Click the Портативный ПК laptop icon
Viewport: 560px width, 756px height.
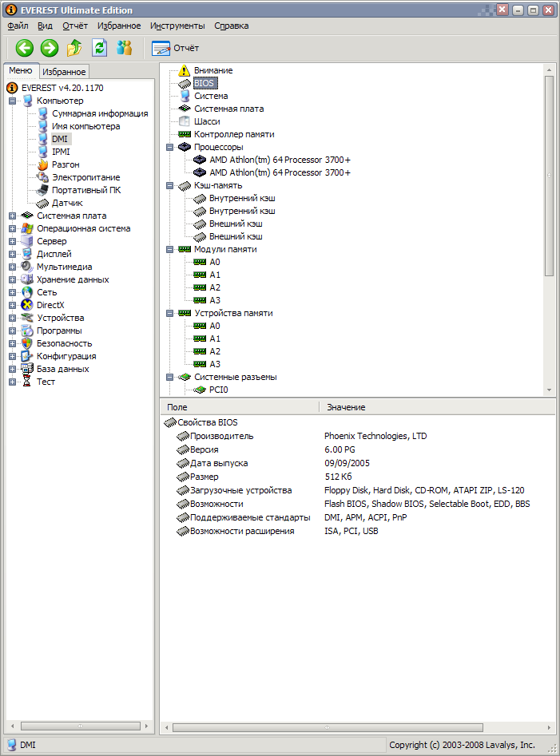coord(42,190)
